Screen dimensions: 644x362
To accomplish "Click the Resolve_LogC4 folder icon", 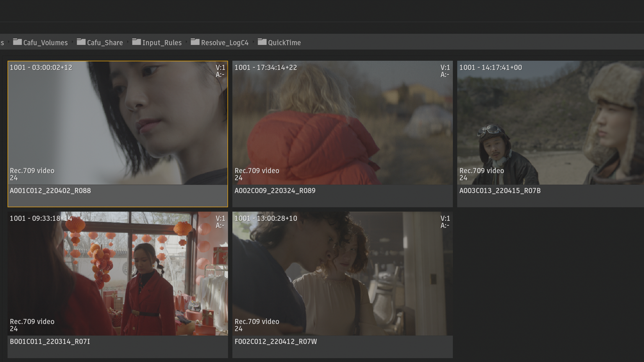I will point(195,42).
